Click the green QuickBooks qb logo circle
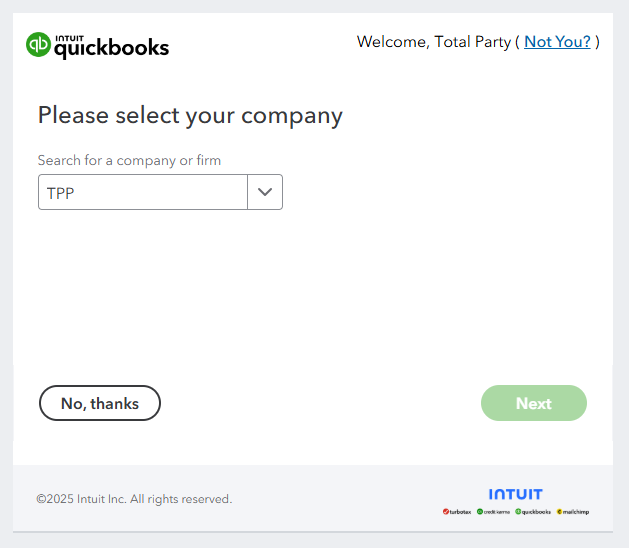The height and width of the screenshot is (548, 629). point(39,45)
